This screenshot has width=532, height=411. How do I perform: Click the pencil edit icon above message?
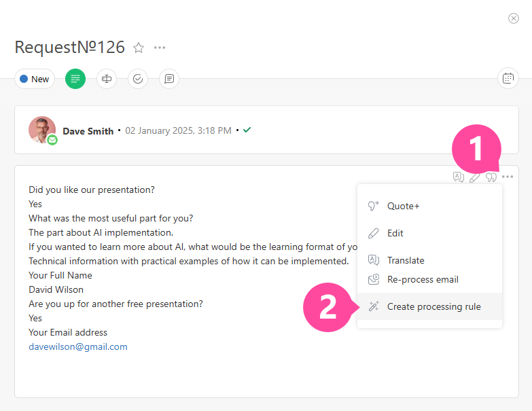[475, 177]
